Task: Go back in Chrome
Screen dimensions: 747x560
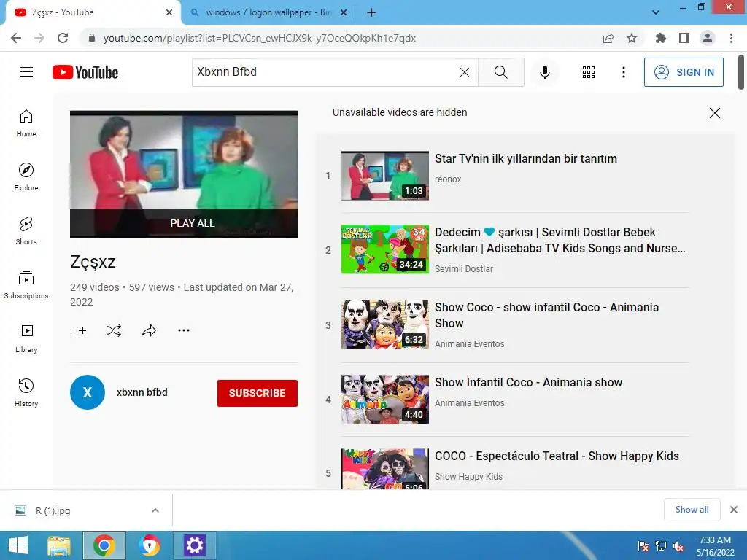Action: pos(16,38)
